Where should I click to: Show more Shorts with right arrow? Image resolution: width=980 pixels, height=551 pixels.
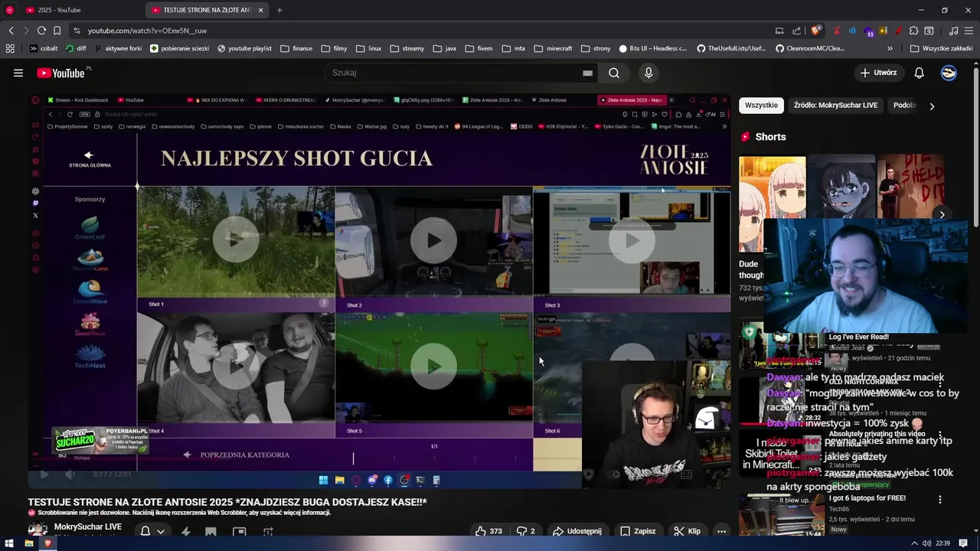point(942,215)
